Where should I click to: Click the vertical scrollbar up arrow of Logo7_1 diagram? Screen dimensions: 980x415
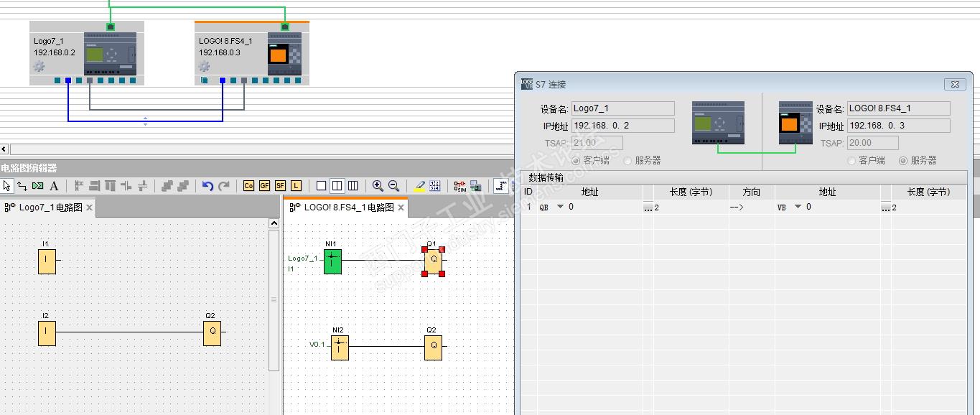pos(274,223)
